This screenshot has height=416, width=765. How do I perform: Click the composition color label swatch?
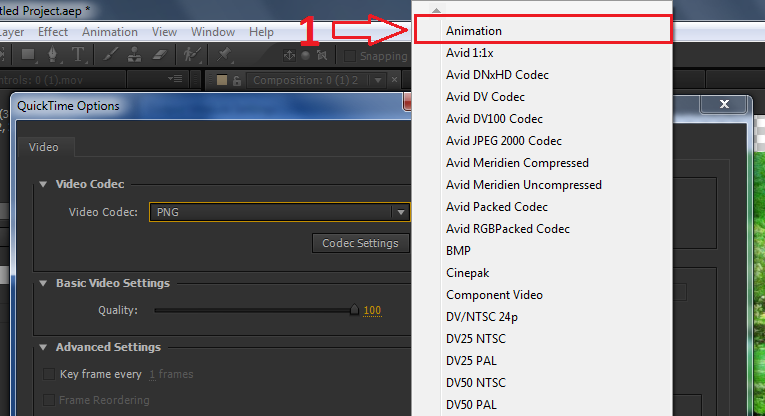[222, 80]
